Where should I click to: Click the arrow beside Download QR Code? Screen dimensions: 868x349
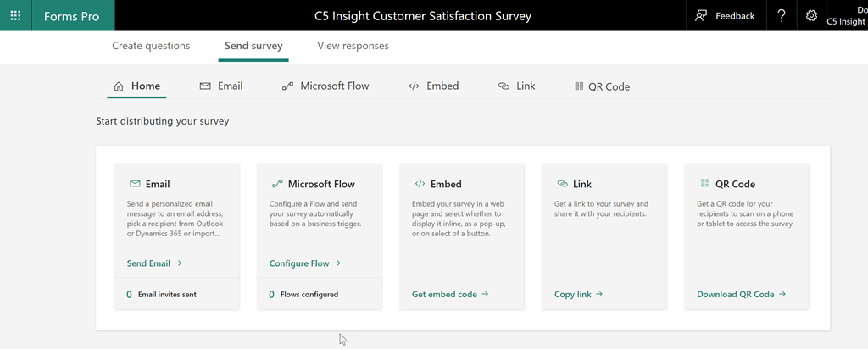(x=782, y=294)
